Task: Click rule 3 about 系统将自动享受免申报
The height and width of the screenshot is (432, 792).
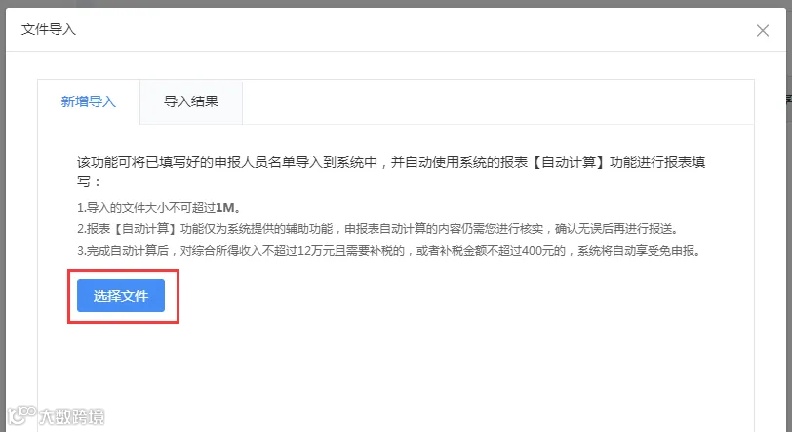Action: (x=389, y=251)
